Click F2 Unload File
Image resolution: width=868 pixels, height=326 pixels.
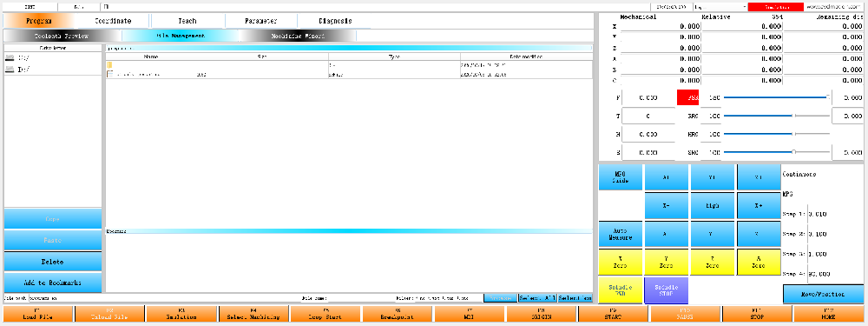[x=109, y=315]
